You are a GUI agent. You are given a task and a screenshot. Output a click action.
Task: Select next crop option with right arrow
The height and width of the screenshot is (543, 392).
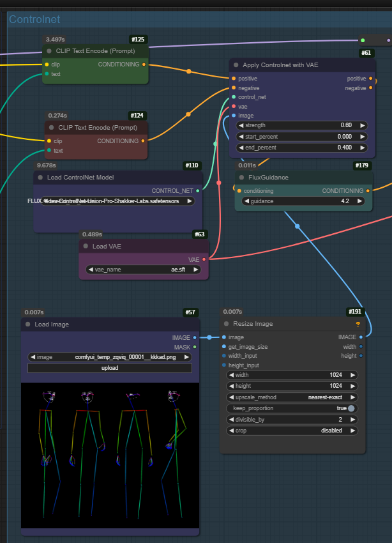pyautogui.click(x=352, y=431)
